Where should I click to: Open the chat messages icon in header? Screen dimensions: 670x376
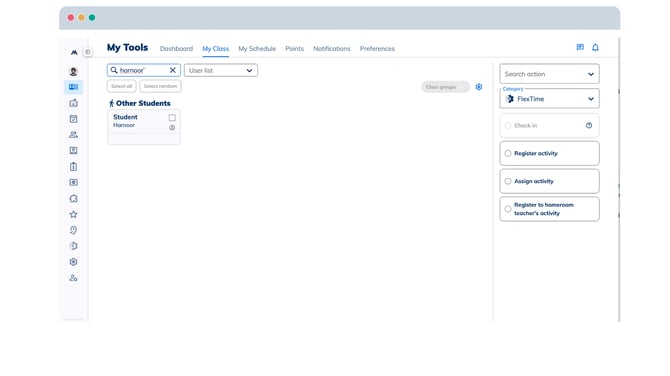580,47
